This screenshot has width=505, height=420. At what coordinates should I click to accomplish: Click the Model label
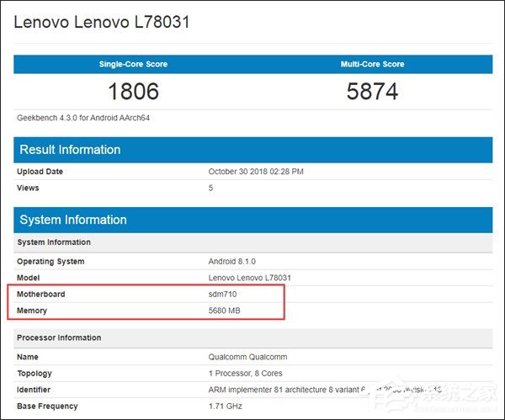pyautogui.click(x=29, y=278)
